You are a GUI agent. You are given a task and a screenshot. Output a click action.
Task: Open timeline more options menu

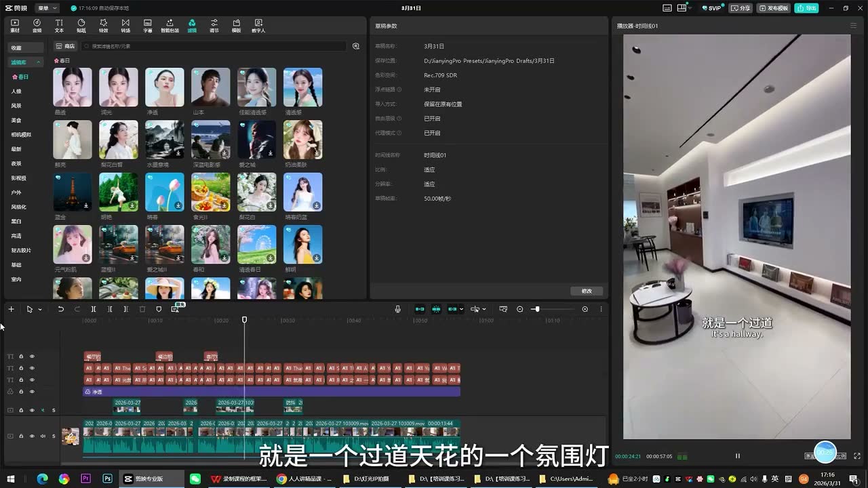[601, 309]
